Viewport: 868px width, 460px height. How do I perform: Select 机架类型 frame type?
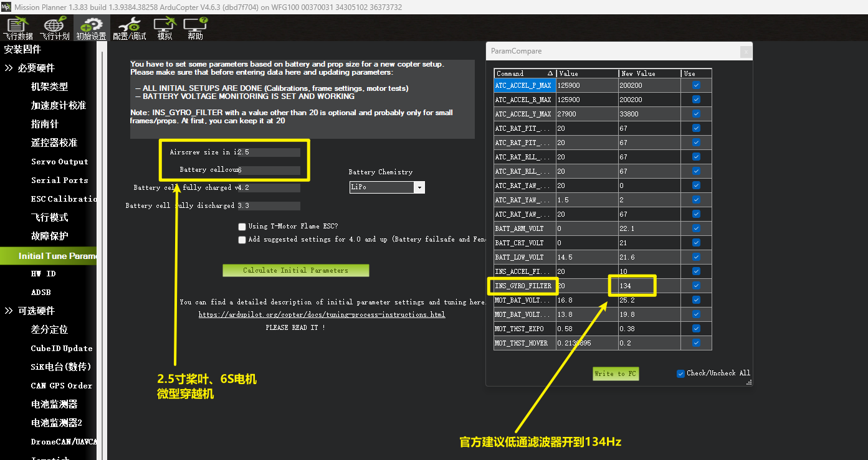click(49, 87)
